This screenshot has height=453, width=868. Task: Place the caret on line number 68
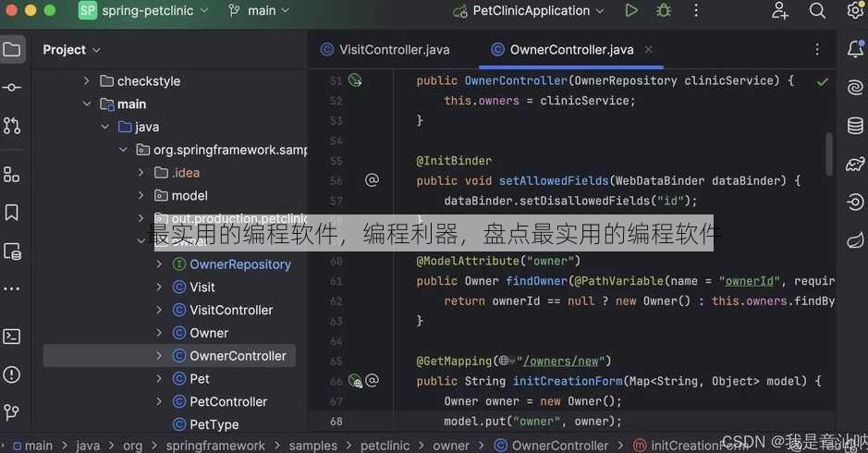tap(336, 422)
